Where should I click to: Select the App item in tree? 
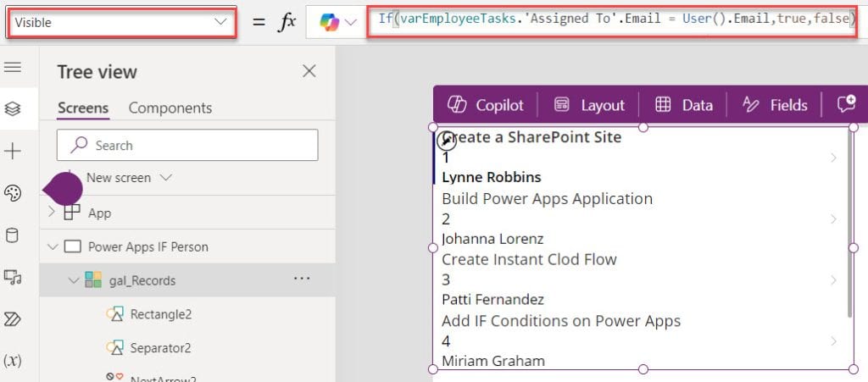[100, 213]
